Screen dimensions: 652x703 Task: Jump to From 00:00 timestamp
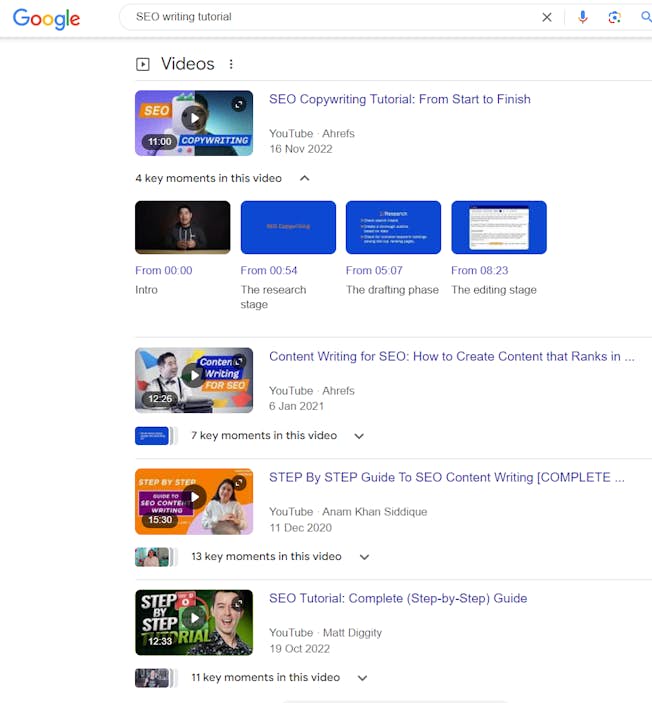[164, 270]
